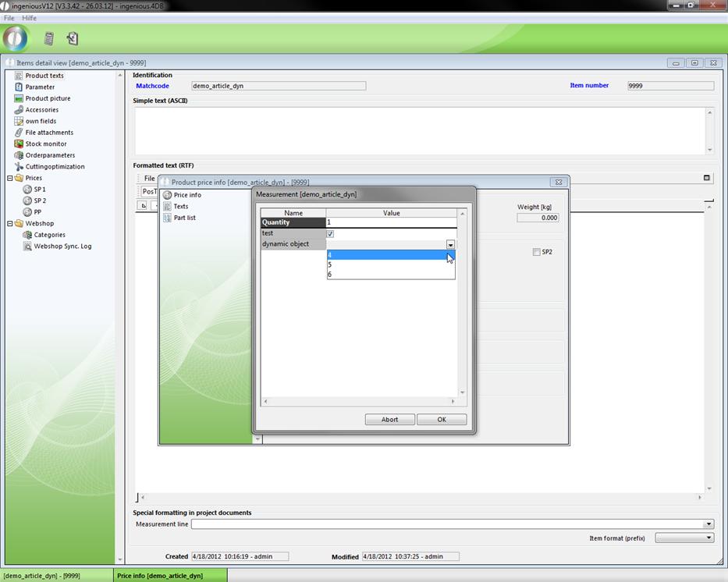Select the Stock monitor icon
The image size is (728, 582).
[19, 144]
